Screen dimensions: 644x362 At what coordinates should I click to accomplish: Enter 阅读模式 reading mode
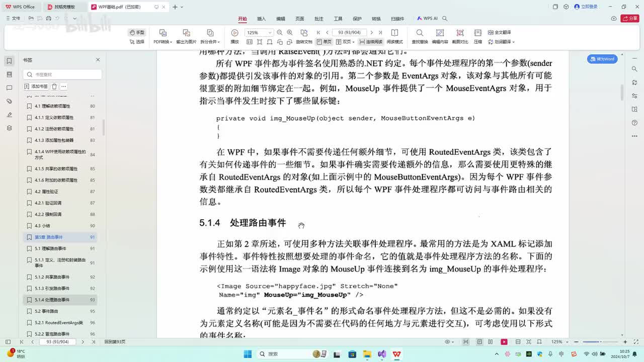pyautogui.click(x=394, y=37)
